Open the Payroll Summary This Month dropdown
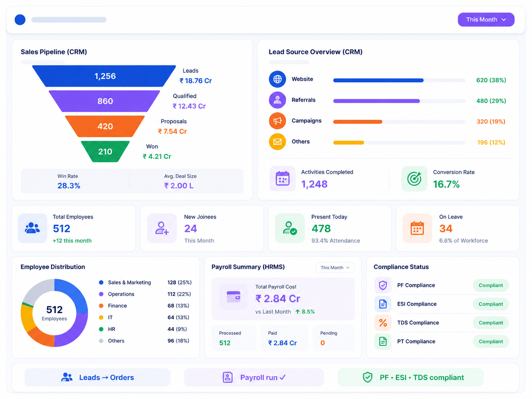 tap(335, 267)
